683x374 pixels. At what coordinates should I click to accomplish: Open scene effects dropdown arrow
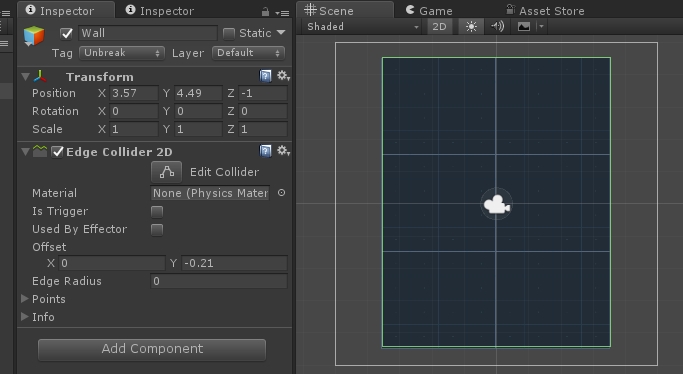541,27
